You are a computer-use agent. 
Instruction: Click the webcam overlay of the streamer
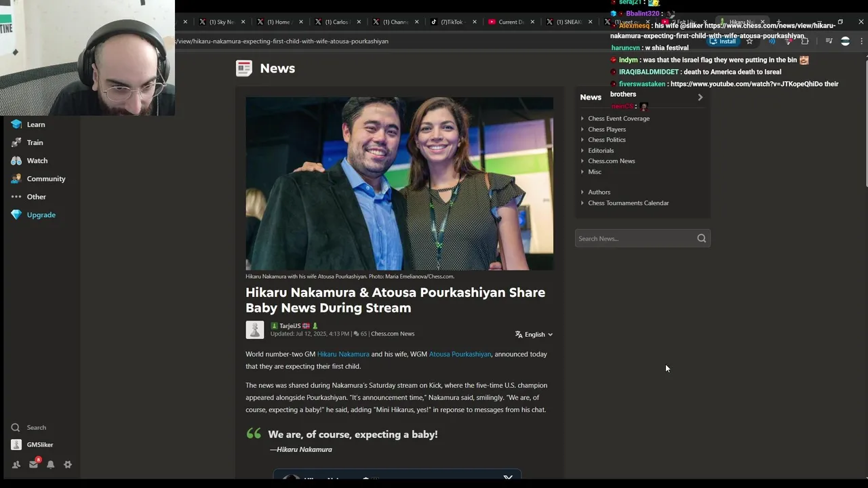[87, 58]
